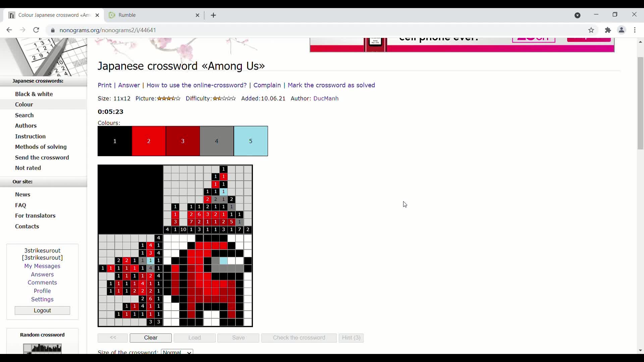Open the browser extensions puzzle icon
The height and width of the screenshot is (362, 644).
[x=608, y=30]
